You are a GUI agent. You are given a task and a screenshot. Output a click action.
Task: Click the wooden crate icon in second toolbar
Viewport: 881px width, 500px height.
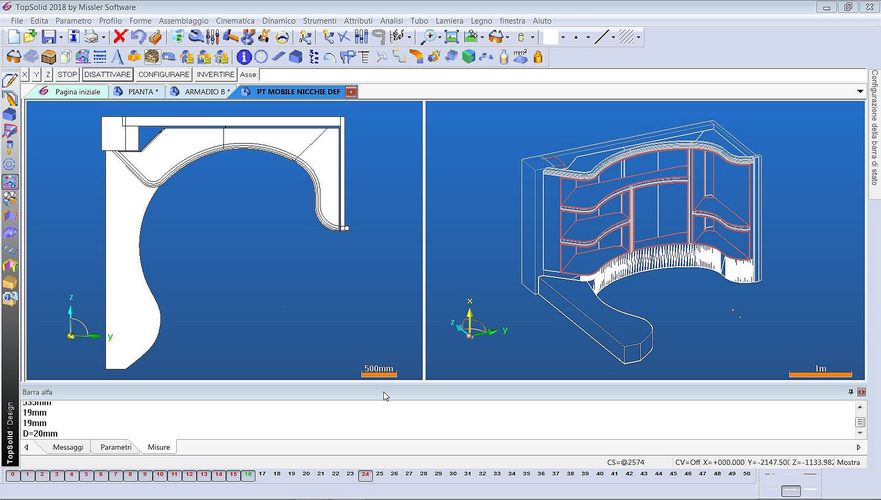tap(48, 57)
